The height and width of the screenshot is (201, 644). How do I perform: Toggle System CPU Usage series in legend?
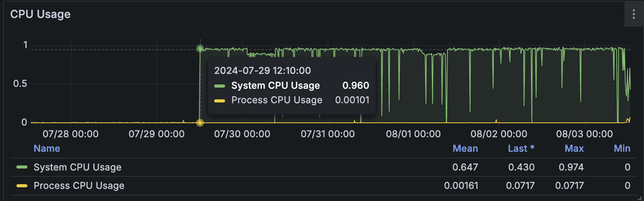click(77, 167)
